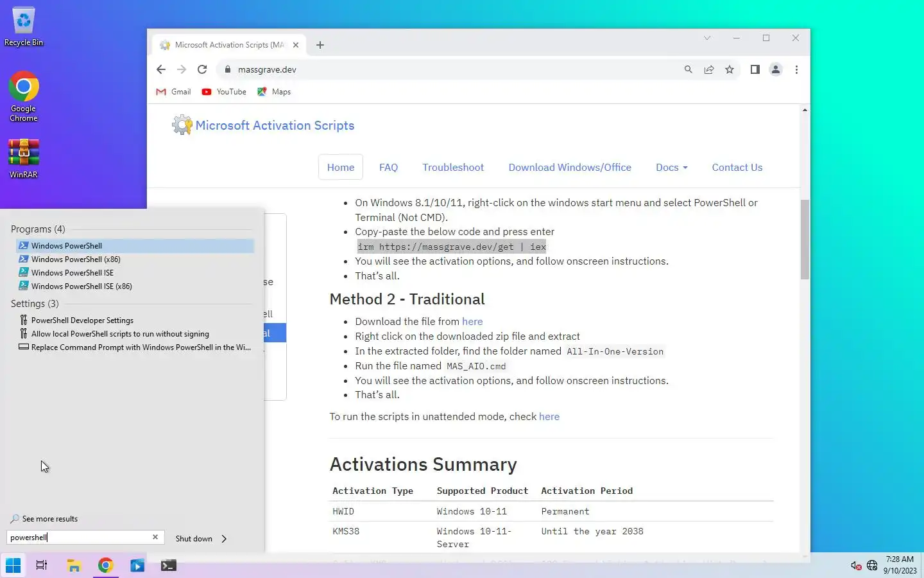Open Maps bookmark
This screenshot has width=924, height=578.
(x=274, y=92)
